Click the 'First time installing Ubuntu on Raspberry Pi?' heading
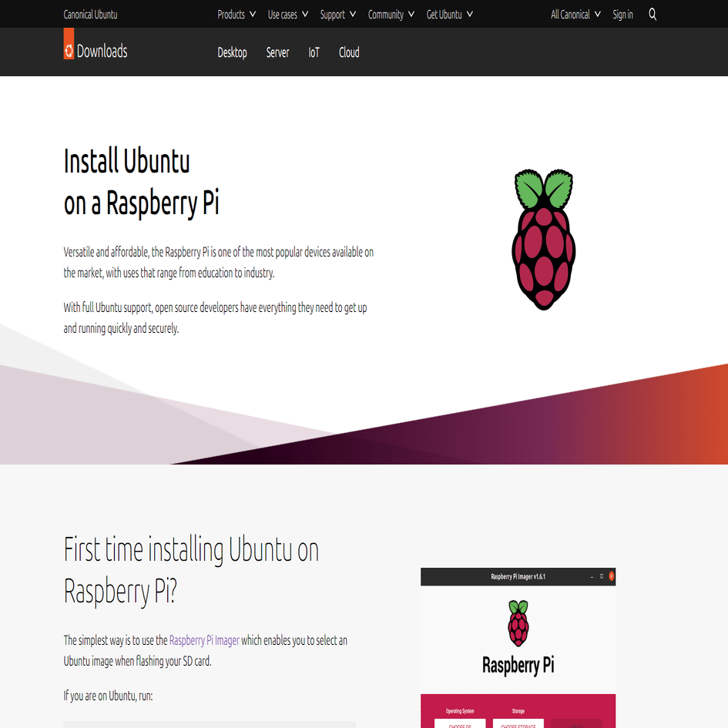The height and width of the screenshot is (728, 728). pyautogui.click(x=191, y=570)
